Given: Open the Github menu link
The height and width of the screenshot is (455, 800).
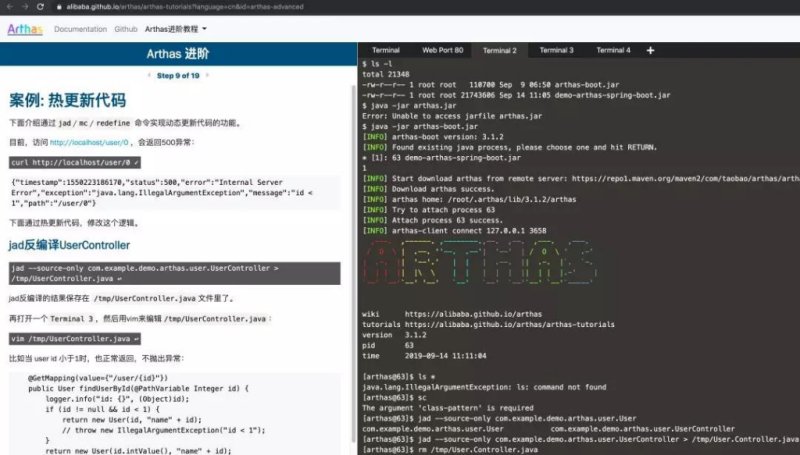Looking at the screenshot, I should (x=126, y=29).
